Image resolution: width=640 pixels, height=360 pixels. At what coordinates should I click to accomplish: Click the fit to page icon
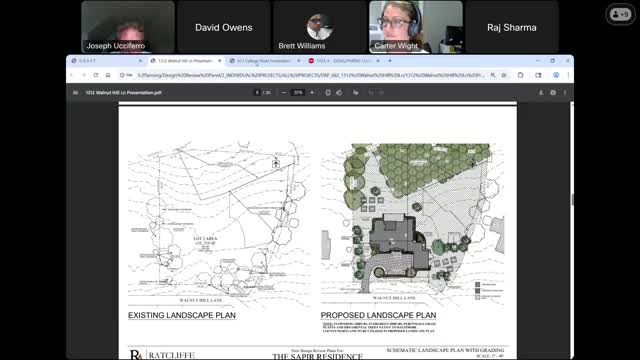point(328,93)
